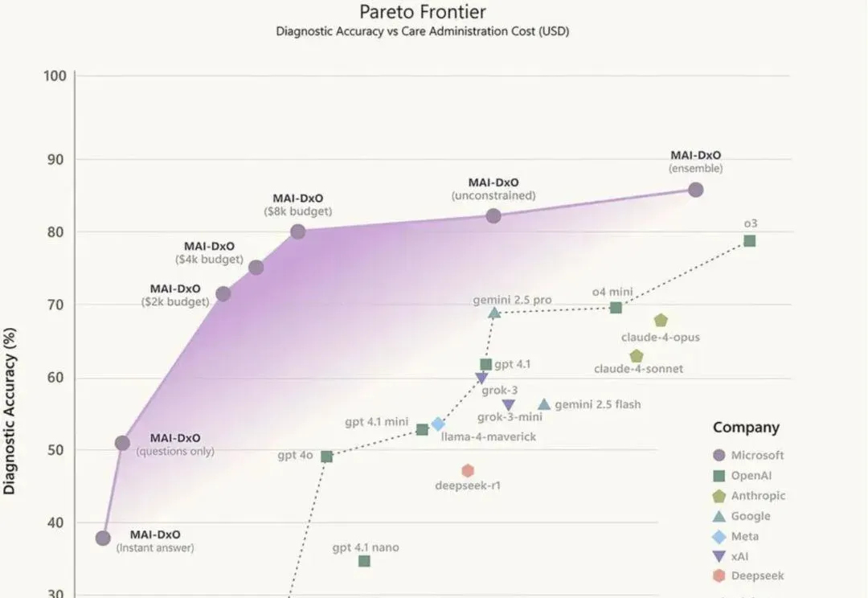868x598 pixels.
Task: Select the Google legend triangle
Action: tap(719, 516)
